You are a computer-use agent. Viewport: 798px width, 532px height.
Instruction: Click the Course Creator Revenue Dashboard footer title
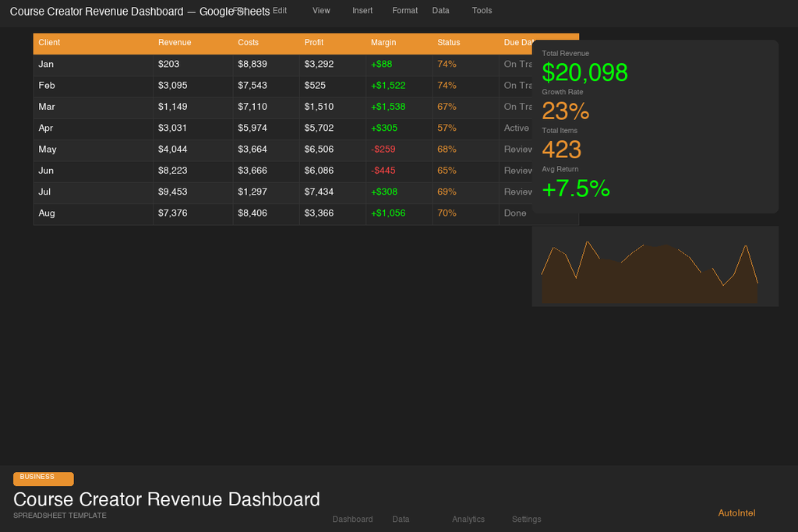click(167, 499)
